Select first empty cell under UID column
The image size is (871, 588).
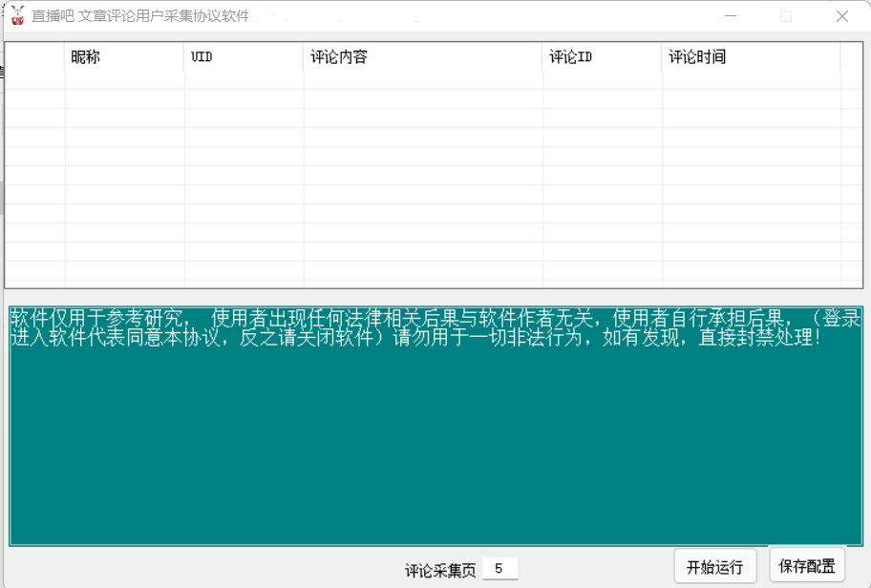click(244, 80)
